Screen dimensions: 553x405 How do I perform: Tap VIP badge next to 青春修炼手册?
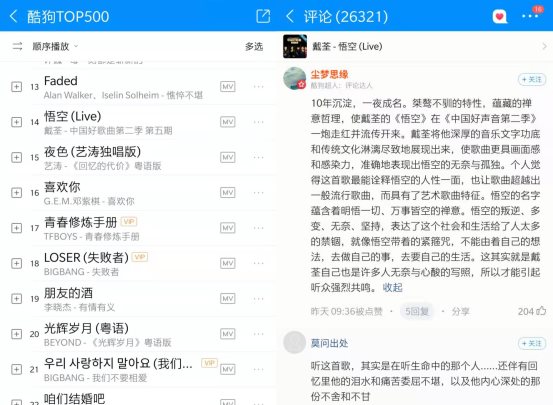pos(129,222)
